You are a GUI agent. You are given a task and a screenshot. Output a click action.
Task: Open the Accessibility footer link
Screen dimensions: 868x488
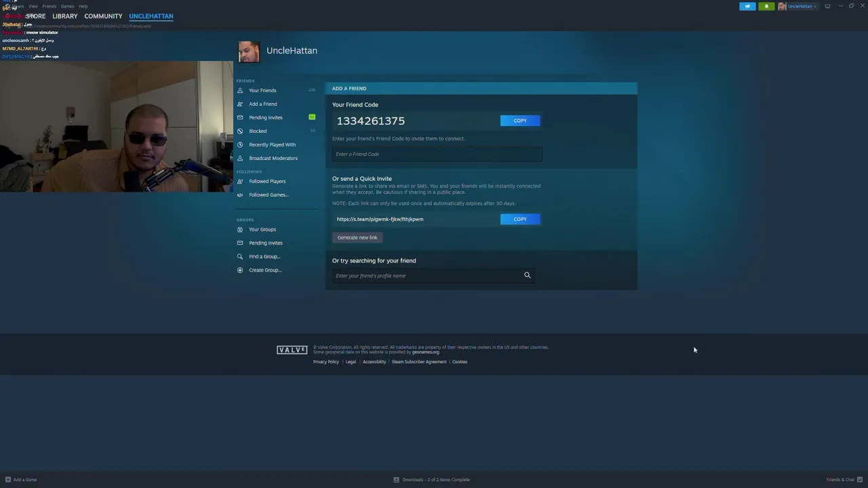[374, 362]
